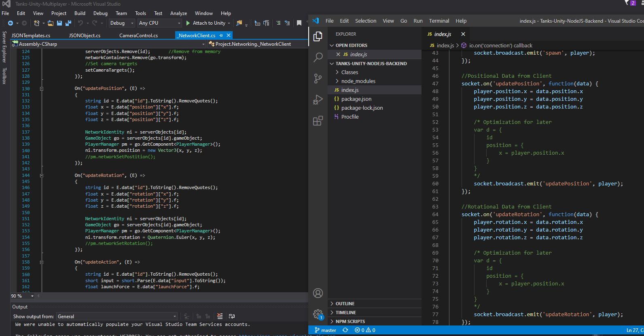Switch to the CameraControl.cs tab

138,36
